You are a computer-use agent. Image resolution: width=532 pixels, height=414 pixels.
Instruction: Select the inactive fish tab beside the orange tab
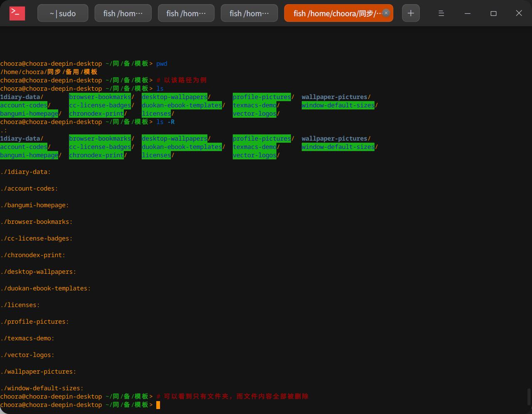(x=249, y=13)
